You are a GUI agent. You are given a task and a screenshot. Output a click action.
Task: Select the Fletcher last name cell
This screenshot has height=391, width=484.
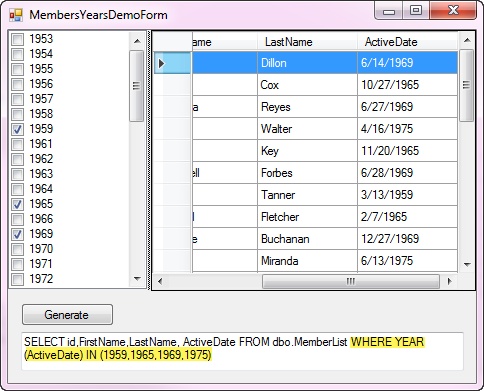[307, 217]
